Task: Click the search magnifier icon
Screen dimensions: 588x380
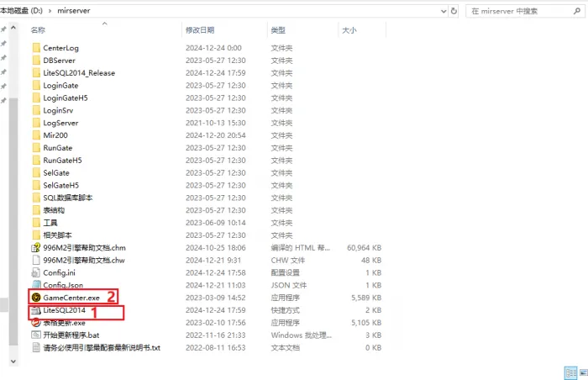Action: (x=577, y=11)
